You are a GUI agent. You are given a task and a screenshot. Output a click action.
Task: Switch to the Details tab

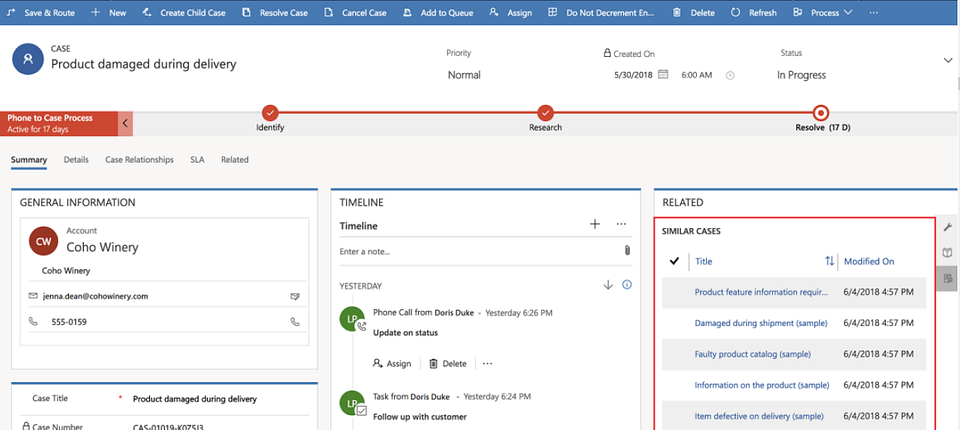click(76, 159)
